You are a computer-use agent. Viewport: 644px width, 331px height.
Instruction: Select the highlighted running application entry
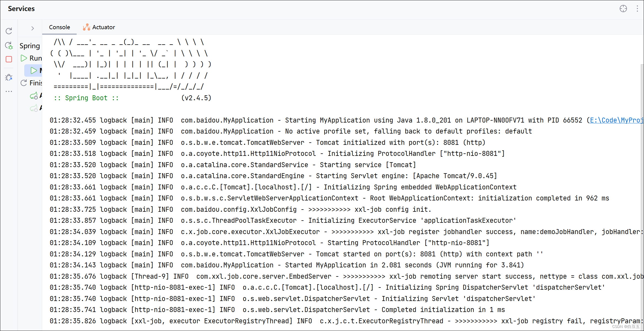point(34,70)
